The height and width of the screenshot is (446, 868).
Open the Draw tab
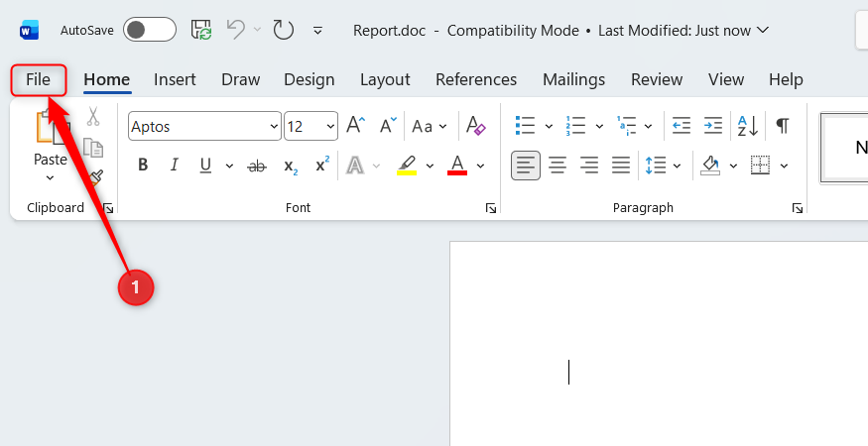(240, 79)
